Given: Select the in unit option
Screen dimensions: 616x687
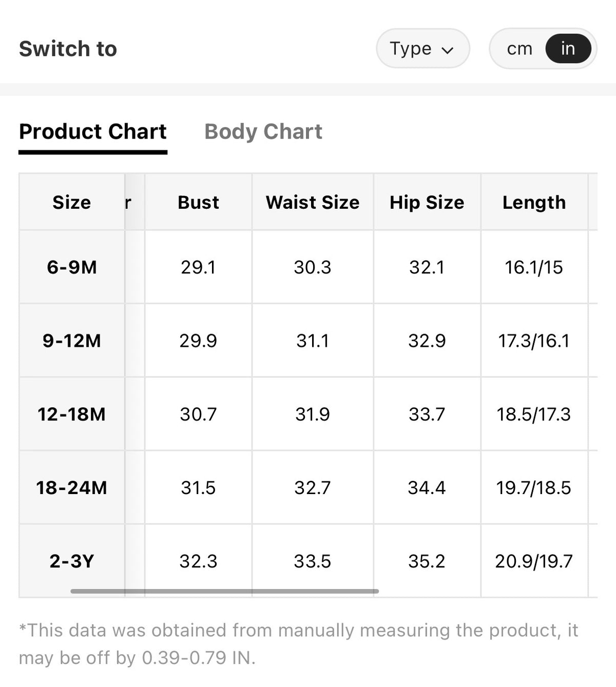Looking at the screenshot, I should tap(568, 49).
